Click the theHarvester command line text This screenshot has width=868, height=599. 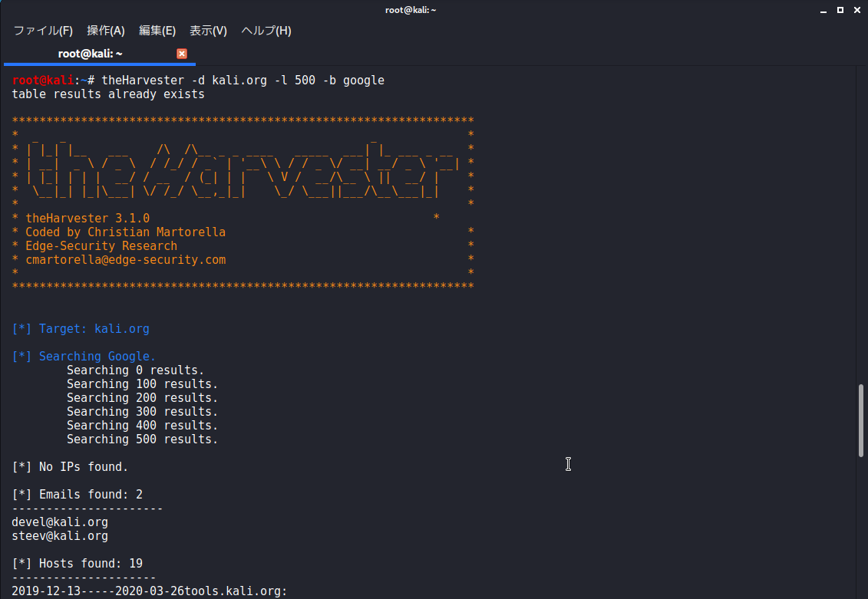click(x=243, y=81)
